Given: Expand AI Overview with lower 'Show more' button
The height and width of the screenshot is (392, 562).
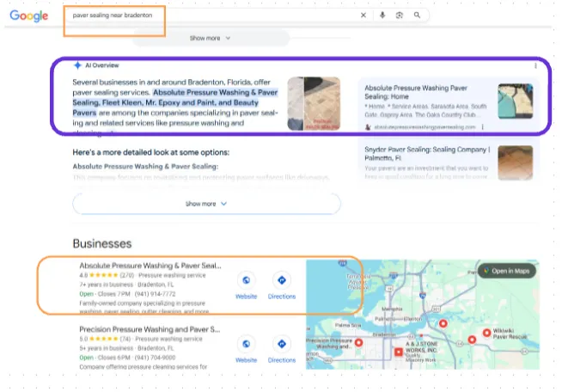Looking at the screenshot, I should pyautogui.click(x=206, y=204).
